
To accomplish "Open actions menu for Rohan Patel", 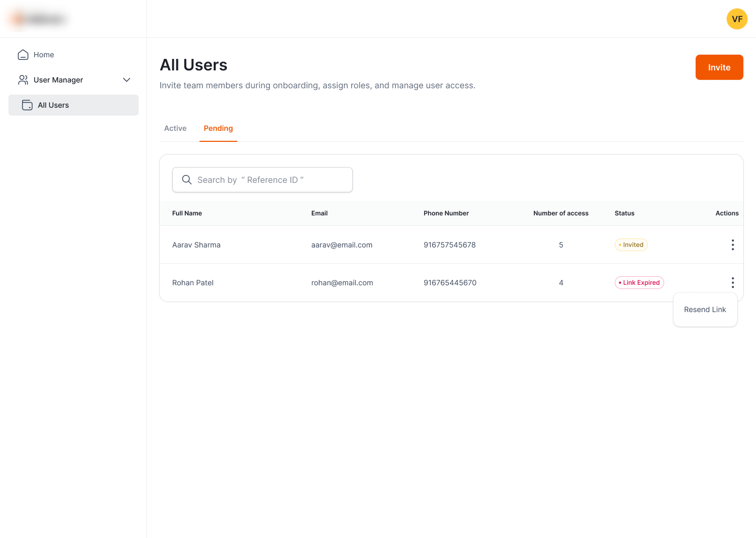I will 732,283.
